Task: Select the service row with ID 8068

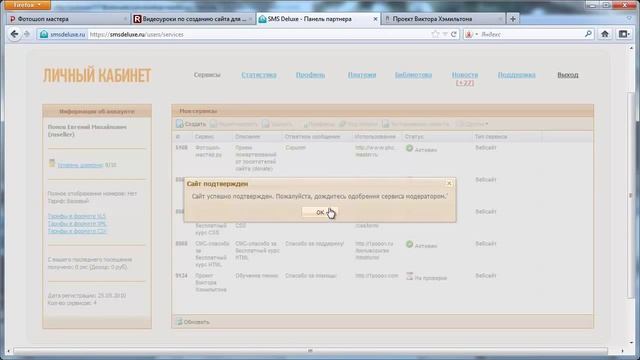Action: [382, 253]
